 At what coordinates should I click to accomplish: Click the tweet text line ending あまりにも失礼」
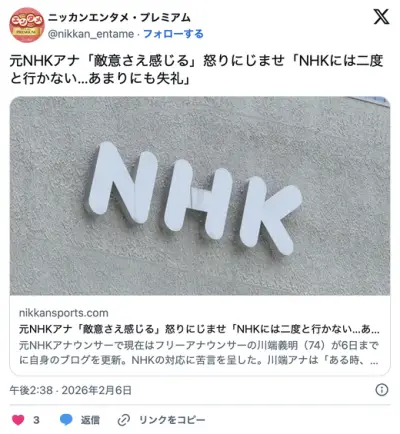coord(100,79)
